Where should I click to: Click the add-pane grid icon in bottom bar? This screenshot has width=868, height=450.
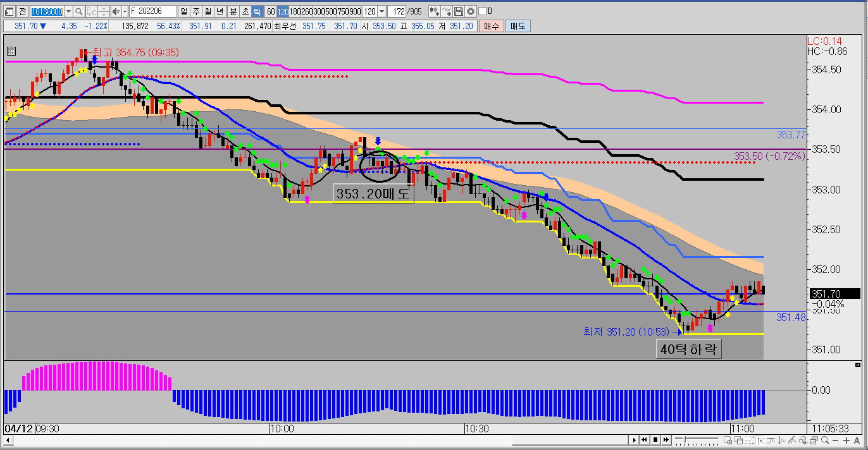728,440
